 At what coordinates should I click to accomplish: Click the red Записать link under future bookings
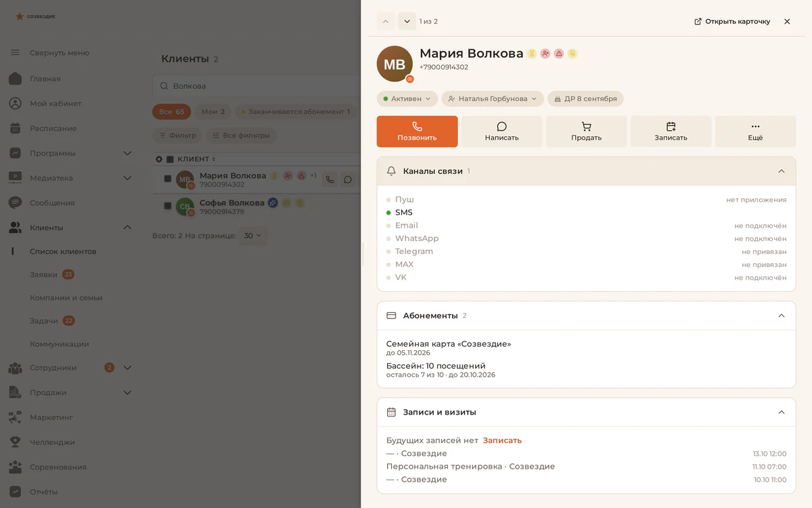pos(502,440)
